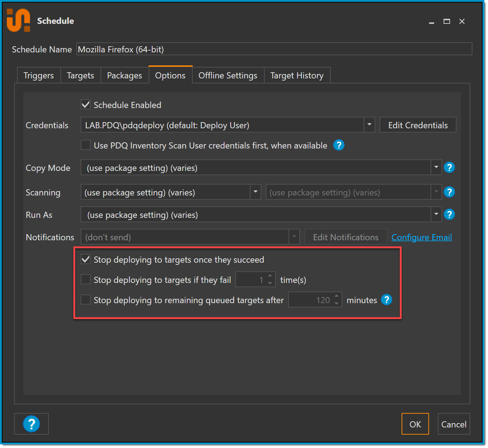Switch to the Triggers tab
Image resolution: width=488 pixels, height=448 pixels.
point(39,76)
